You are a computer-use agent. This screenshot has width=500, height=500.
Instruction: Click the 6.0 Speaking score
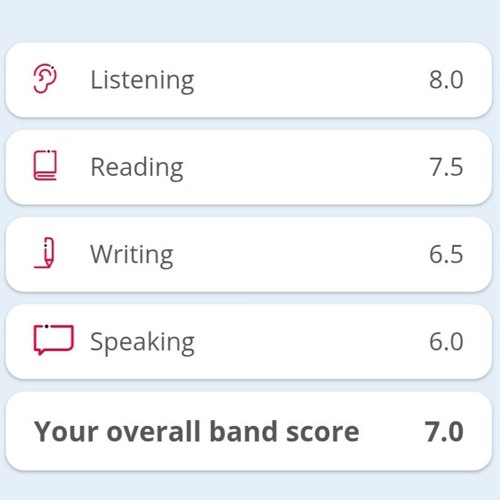(446, 342)
